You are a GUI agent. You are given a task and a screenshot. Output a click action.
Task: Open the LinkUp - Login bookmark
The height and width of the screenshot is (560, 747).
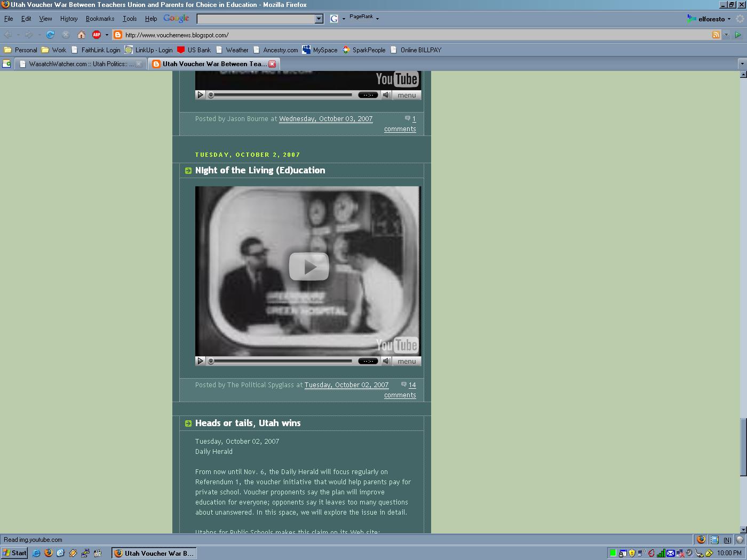pyautogui.click(x=148, y=50)
